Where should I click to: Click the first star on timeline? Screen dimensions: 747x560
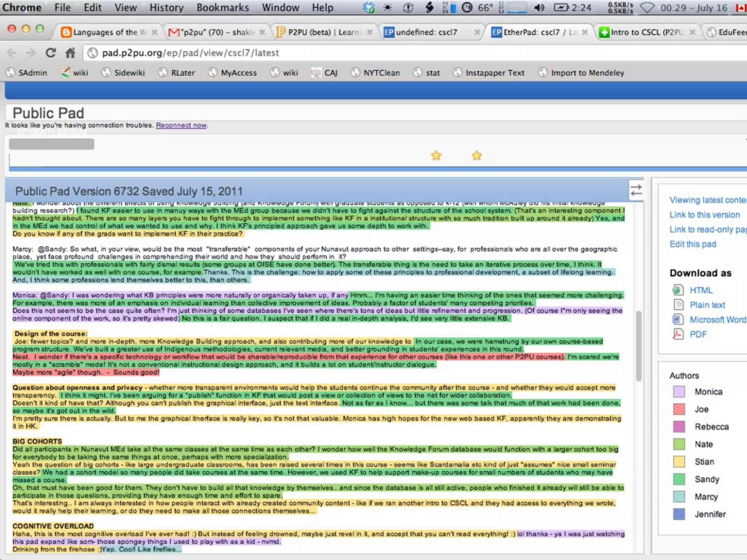436,156
